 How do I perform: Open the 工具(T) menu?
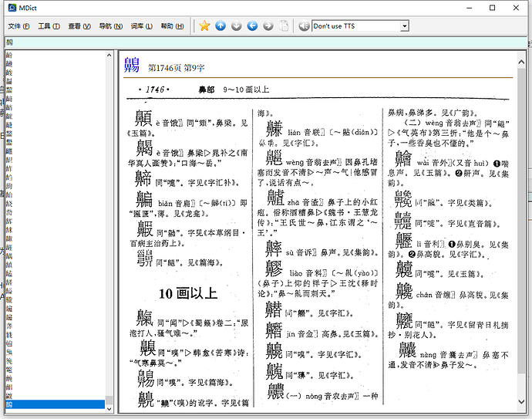[49, 26]
